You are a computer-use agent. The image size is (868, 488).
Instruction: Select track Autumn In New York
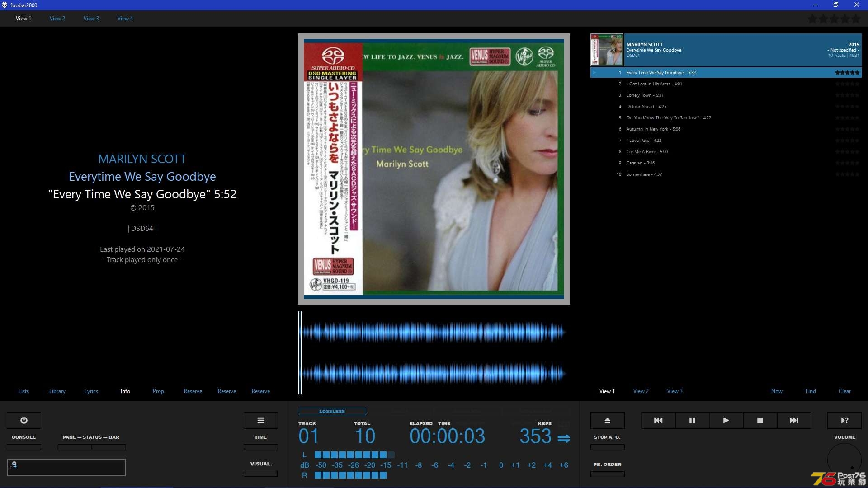coord(726,129)
